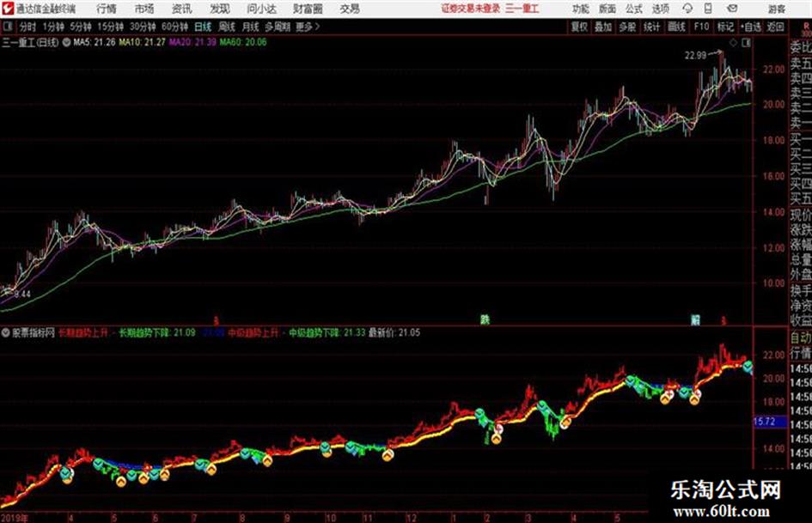This screenshot has width=812, height=523.
Task: Expand the 股票指标网 indicator dropdown arrow
Action: click(x=5, y=333)
